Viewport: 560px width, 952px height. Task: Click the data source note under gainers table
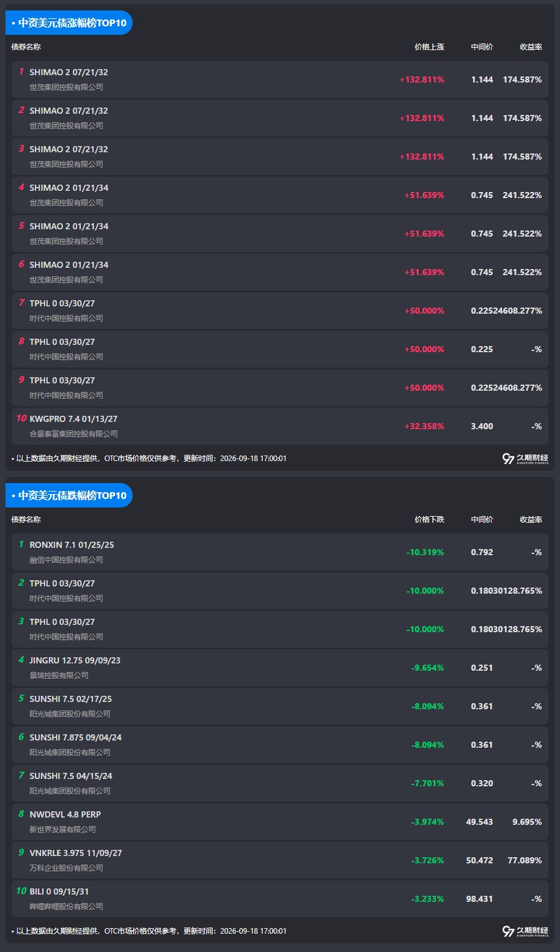[149, 459]
